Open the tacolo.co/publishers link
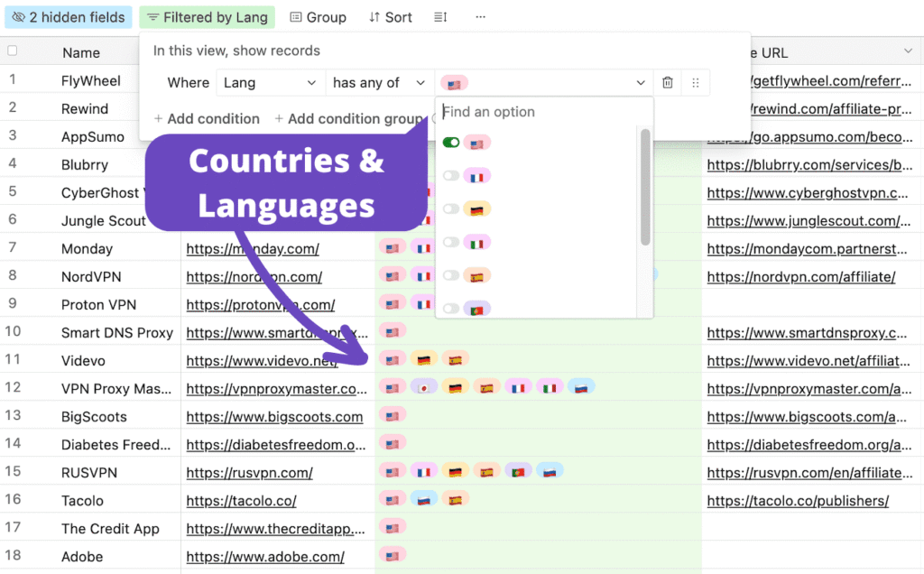924x574 pixels. (x=798, y=500)
